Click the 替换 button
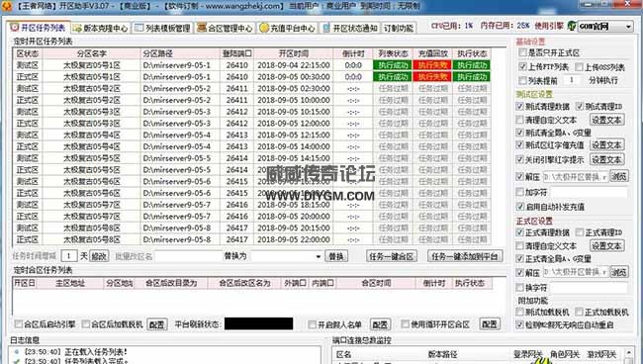Viewport: 643px width, 364px height. click(336, 256)
